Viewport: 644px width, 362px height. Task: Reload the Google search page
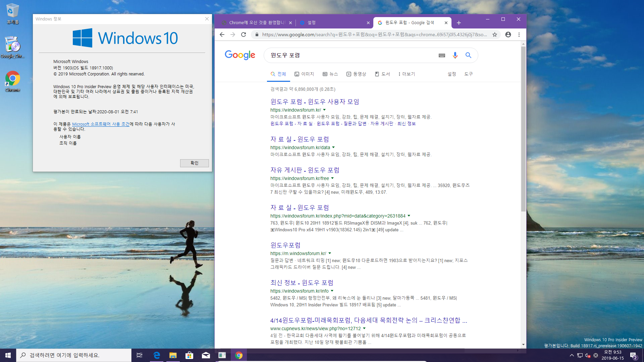[244, 35]
